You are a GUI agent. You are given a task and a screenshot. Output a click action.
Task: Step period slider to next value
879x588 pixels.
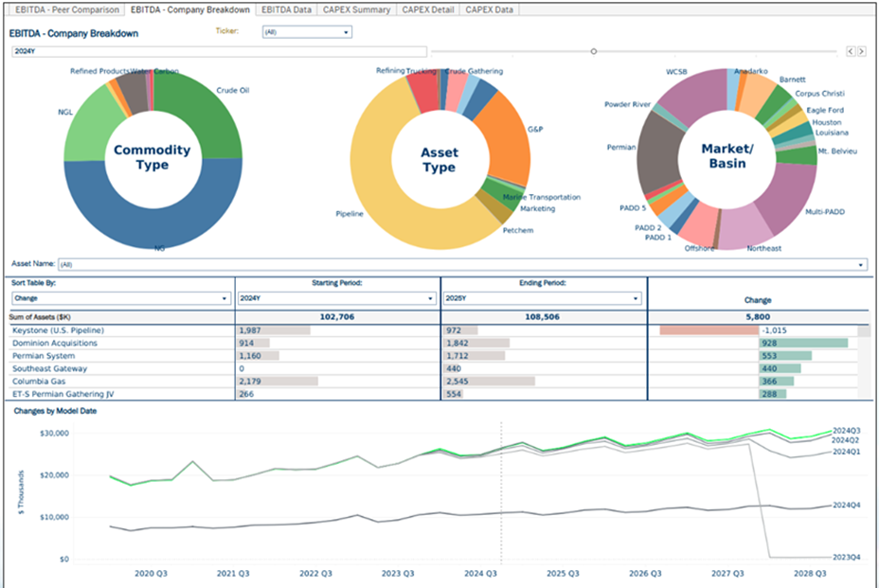click(862, 51)
